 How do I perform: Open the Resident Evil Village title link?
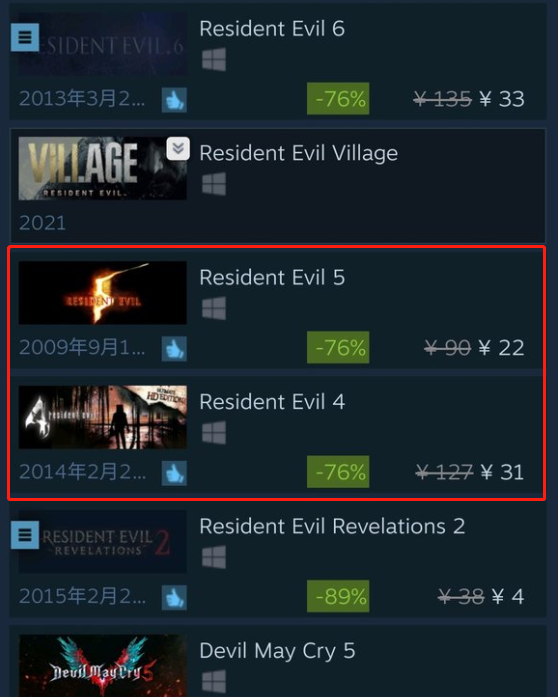click(x=299, y=153)
